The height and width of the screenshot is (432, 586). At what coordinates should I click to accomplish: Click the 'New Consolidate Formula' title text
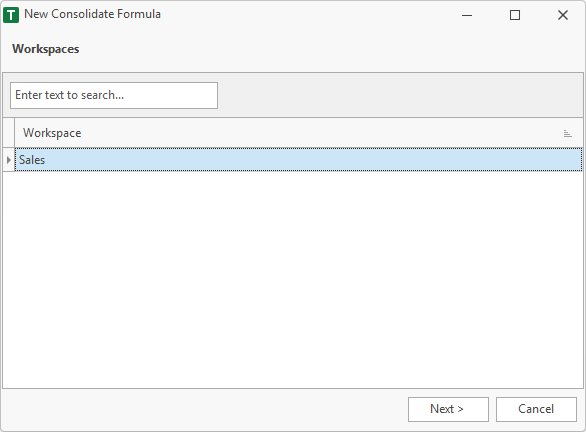[92, 14]
